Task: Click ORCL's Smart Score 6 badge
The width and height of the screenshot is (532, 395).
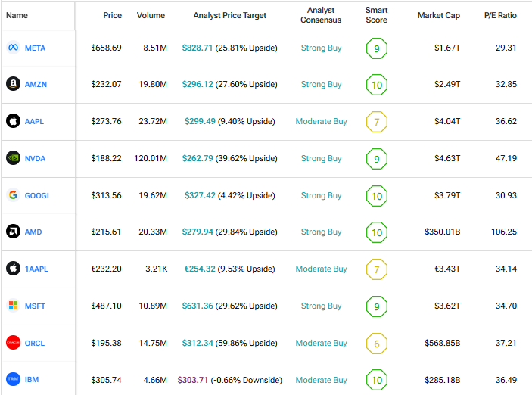Action: 376,343
